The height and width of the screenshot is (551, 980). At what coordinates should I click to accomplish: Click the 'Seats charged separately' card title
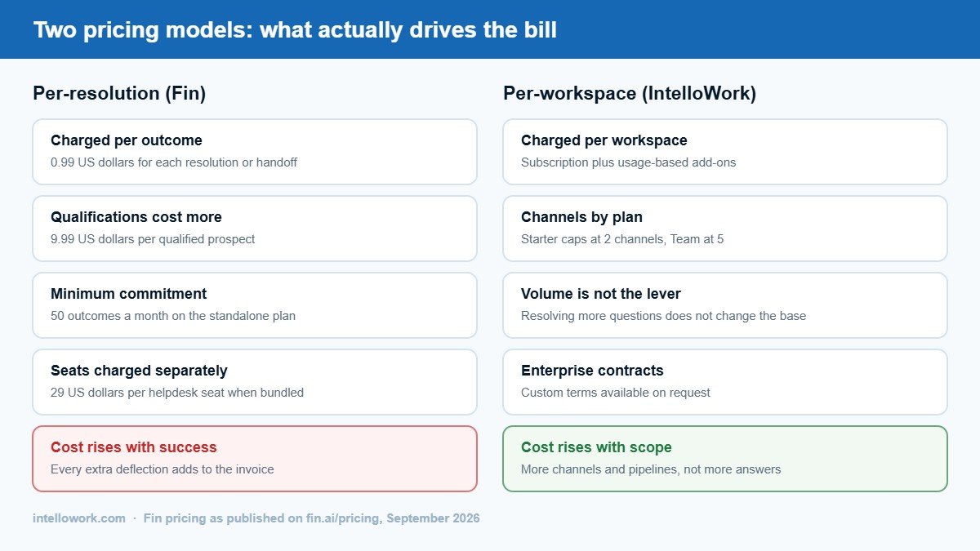pos(139,371)
